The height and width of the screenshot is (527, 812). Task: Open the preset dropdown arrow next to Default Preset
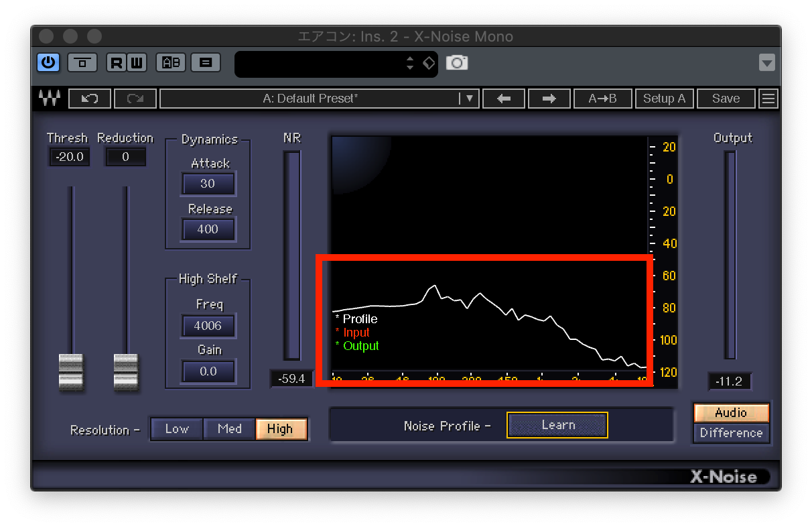(471, 99)
